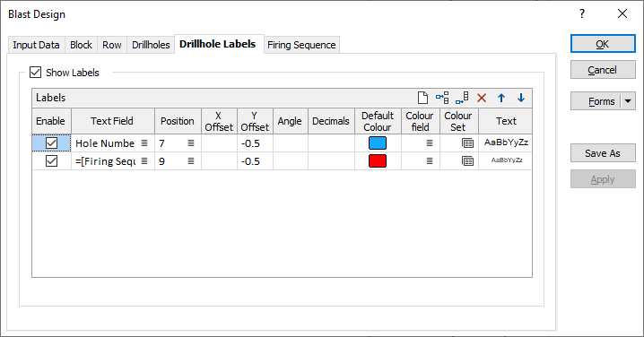
Task: Click the X Offset cell of Hole Number row
Action: [x=219, y=143]
